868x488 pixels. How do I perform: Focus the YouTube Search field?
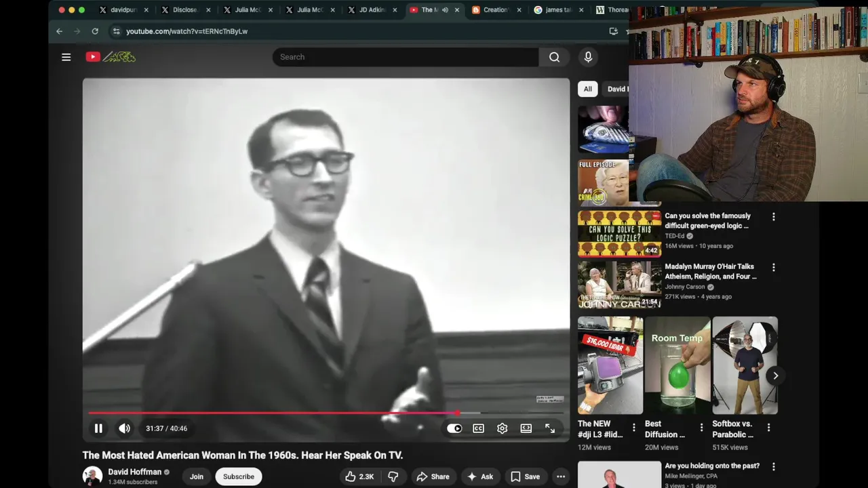coord(406,57)
